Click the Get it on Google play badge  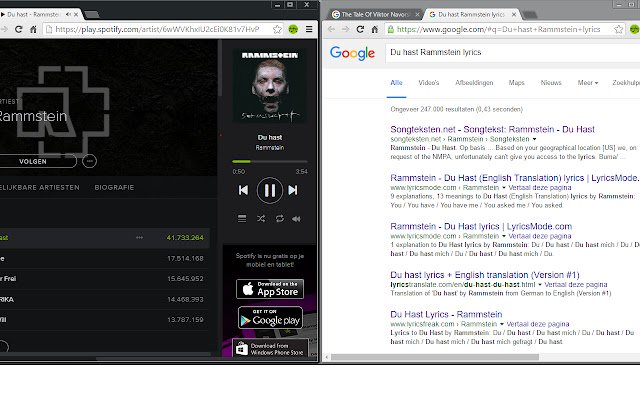[x=270, y=318]
